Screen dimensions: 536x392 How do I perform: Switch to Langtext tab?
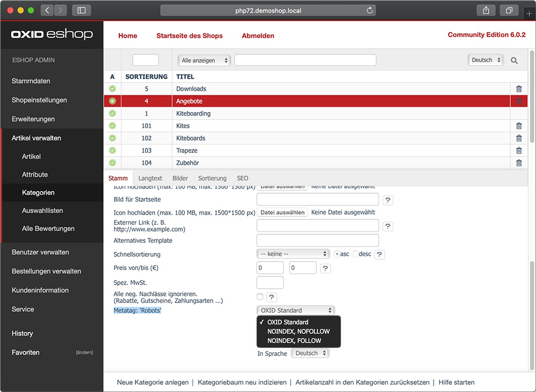point(150,178)
